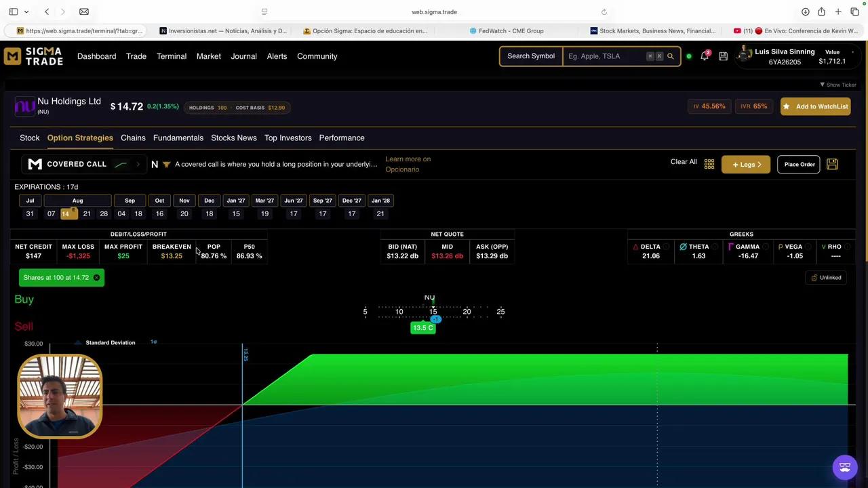Open the Performance tab
Screen dimensions: 868x488
[x=342, y=138]
